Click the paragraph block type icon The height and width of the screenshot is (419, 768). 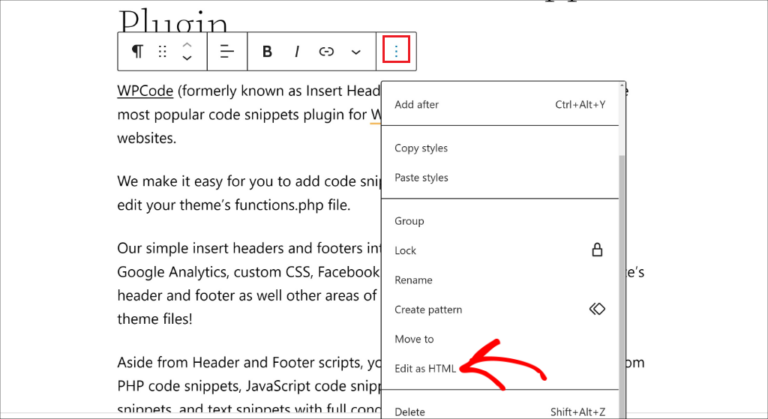click(x=136, y=51)
